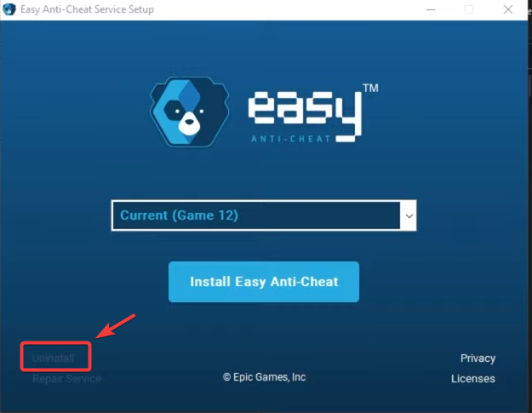Click the Uninstall link
Viewport: 532px width, 413px height.
point(54,358)
